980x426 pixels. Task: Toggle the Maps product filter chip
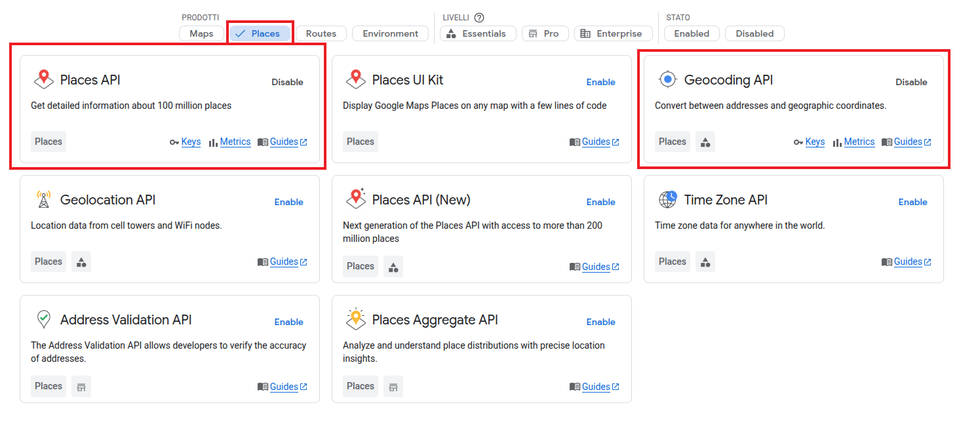tap(201, 33)
